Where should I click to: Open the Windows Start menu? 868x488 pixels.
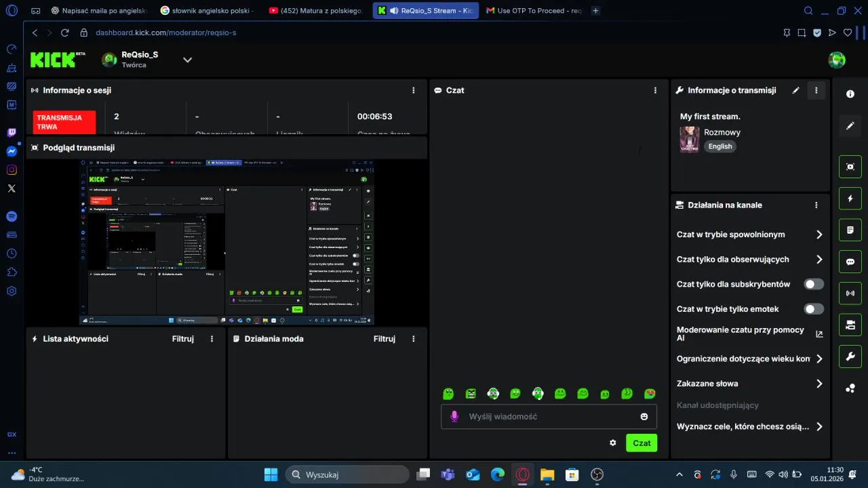[x=271, y=474]
